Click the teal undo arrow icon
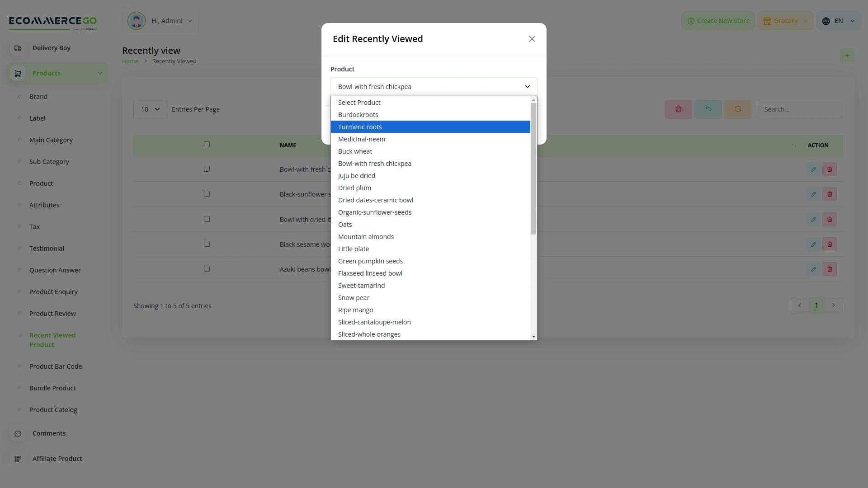Screen dimensions: 868x488 tap(708, 109)
